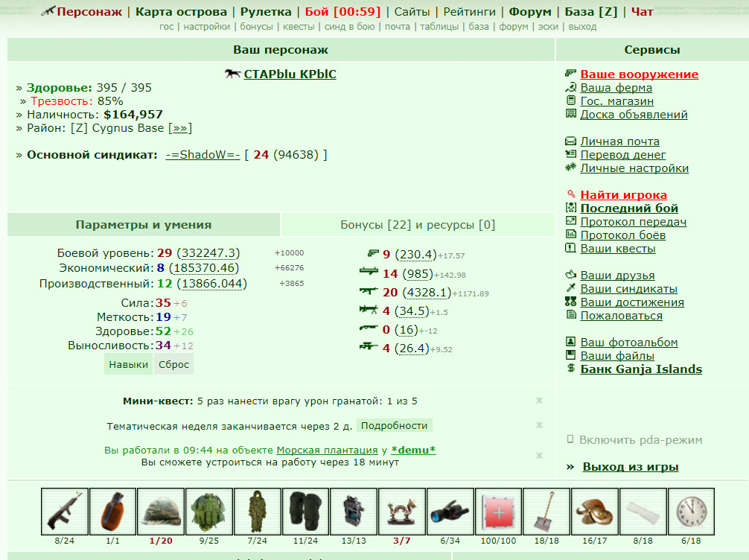This screenshot has width=749, height=560.
Task: Click the friends icon beside Ваши друзья
Action: pyautogui.click(x=570, y=274)
